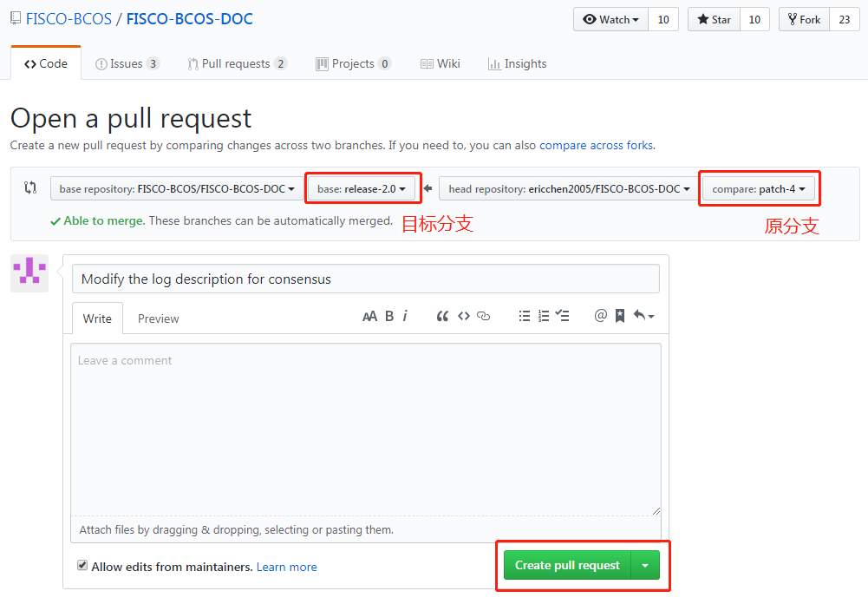Screen dimensions: 868x604
Task: Switch to the Code tab
Action: pos(46,63)
